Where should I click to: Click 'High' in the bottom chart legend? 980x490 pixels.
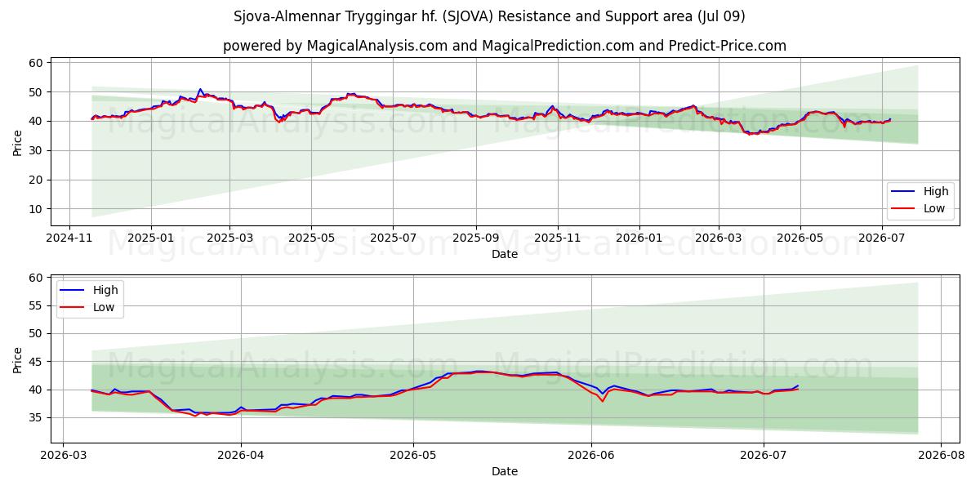click(105, 290)
